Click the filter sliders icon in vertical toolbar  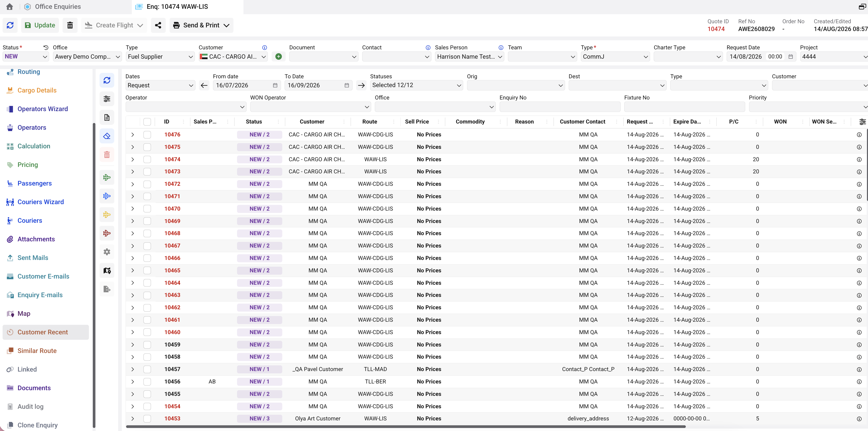pyautogui.click(x=107, y=99)
